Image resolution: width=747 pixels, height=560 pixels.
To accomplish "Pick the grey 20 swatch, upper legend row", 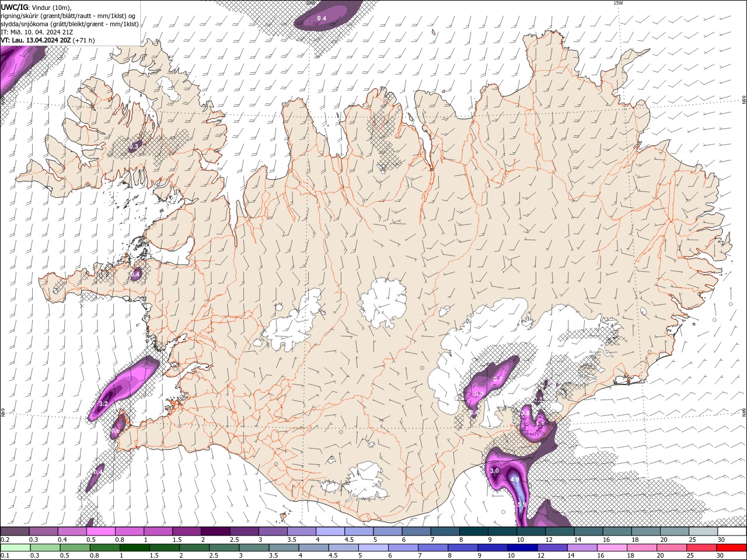I will tap(675, 531).
